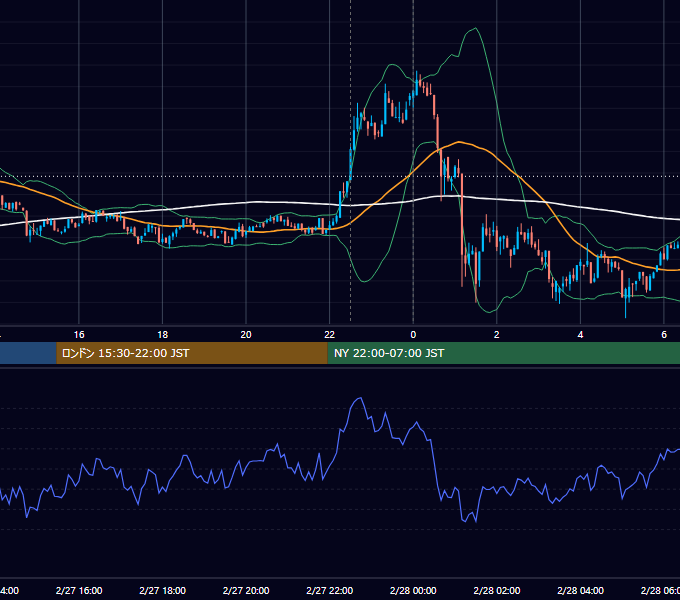Click the highest peak of the blue oscillator line
Screen dimensions: 680x600
point(360,398)
